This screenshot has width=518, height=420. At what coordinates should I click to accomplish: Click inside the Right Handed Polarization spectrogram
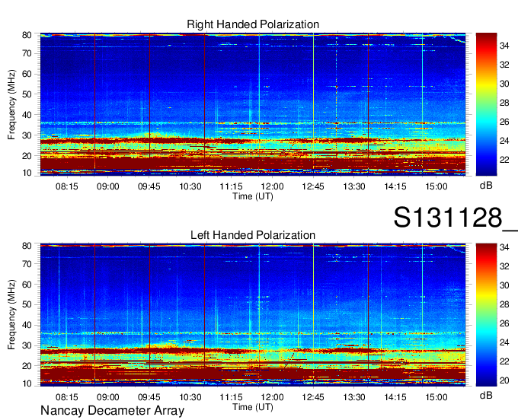pyautogui.click(x=253, y=104)
